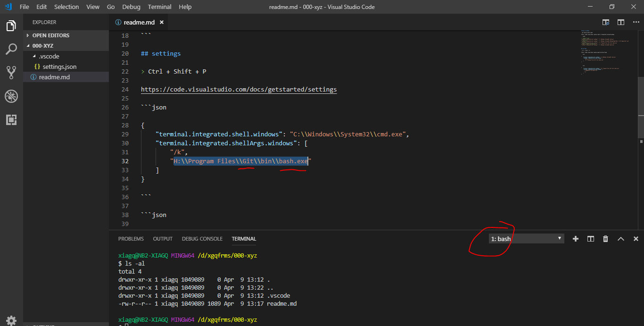Open the Go menu
Screen dimensions: 644x326
111,7
